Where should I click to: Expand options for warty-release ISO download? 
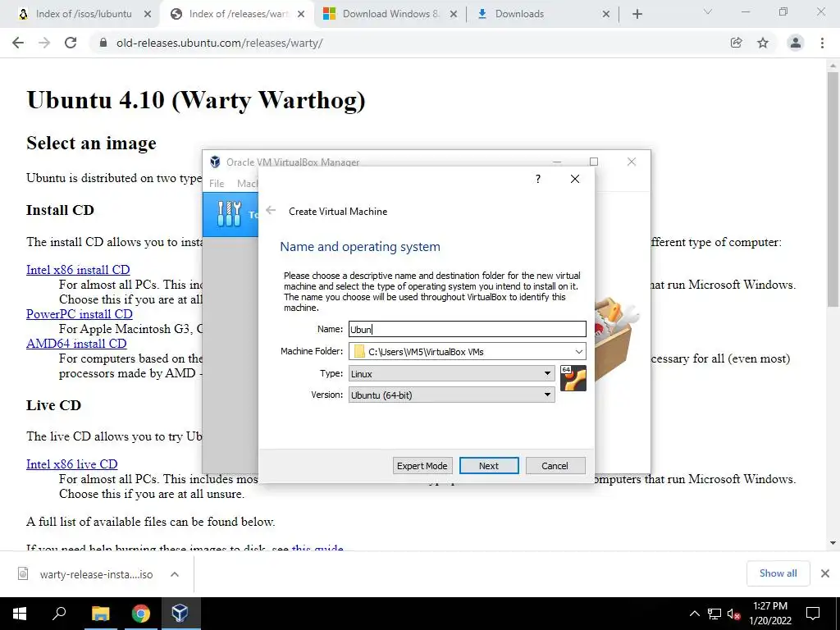click(175, 574)
